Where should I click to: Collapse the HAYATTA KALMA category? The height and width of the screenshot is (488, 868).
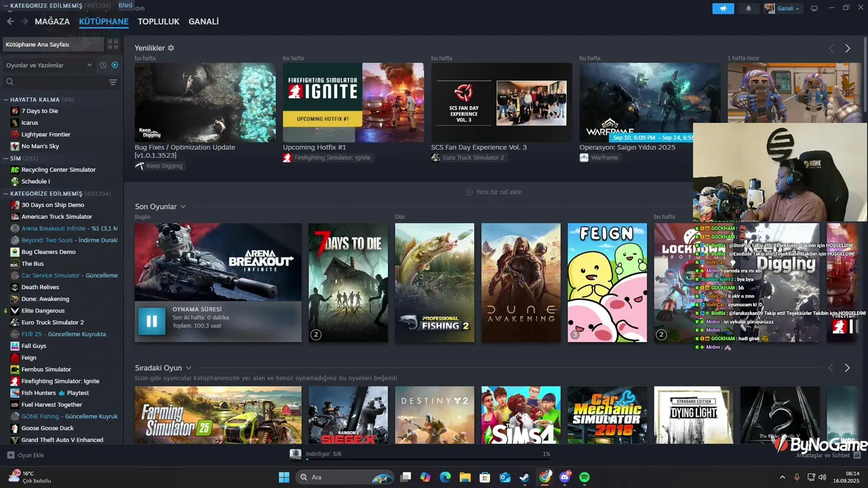click(x=6, y=100)
